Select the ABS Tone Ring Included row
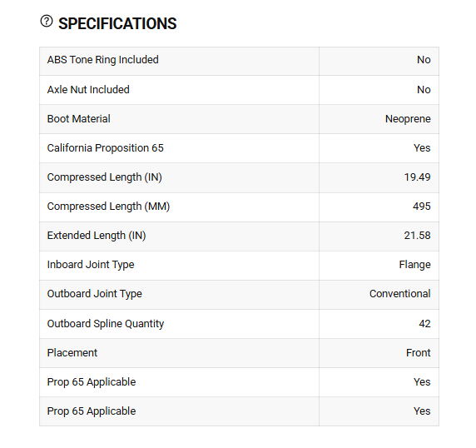The height and width of the screenshot is (448, 476). [239, 61]
